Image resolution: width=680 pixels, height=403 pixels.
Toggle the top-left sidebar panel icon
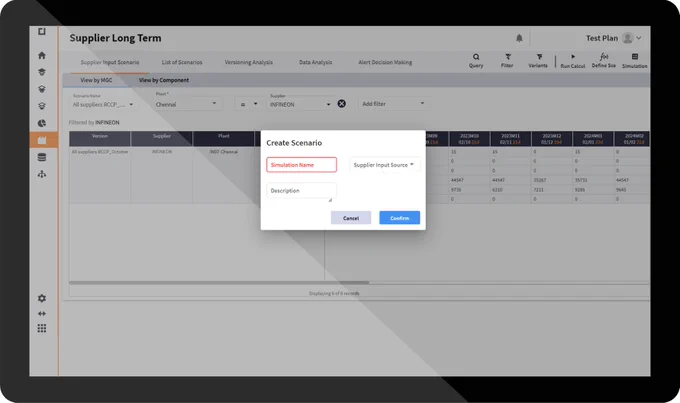(x=42, y=31)
